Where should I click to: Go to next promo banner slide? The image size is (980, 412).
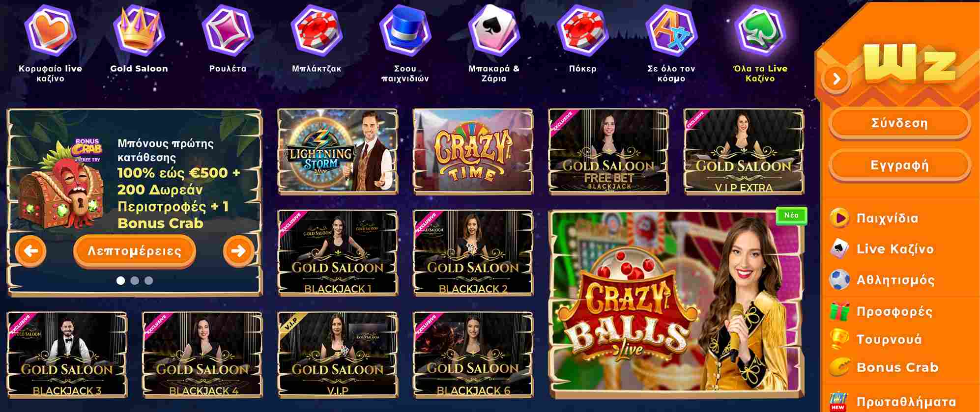(238, 251)
